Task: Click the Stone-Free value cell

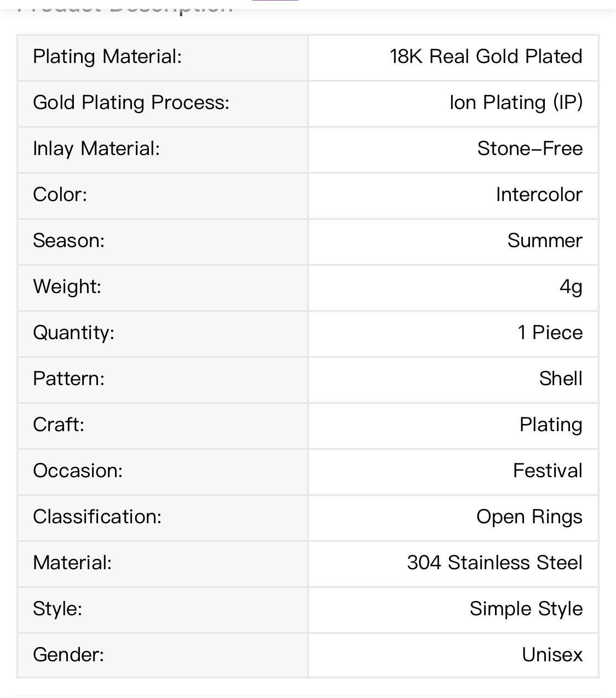Action: [453, 150]
